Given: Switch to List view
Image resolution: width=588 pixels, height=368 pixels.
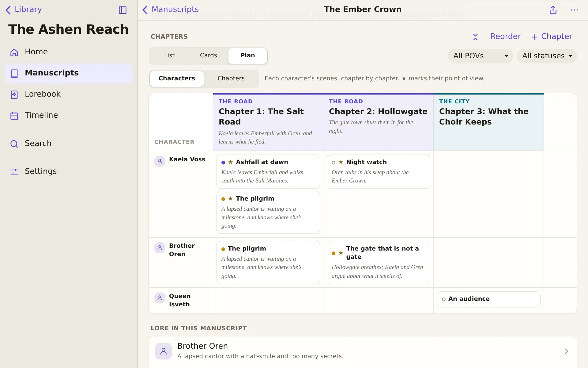Looking at the screenshot, I should (169, 56).
